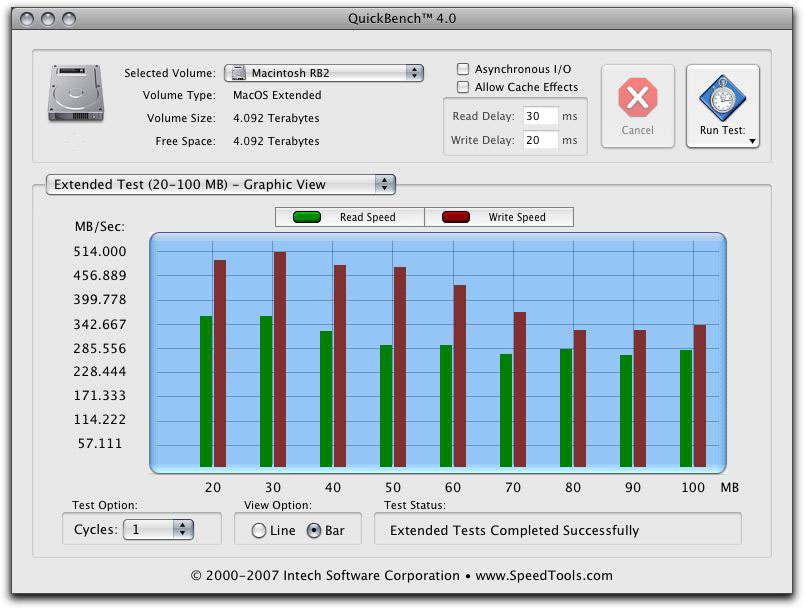Open the Extended Test Graphic View dropdown
The height and width of the screenshot is (609, 804).
[221, 185]
